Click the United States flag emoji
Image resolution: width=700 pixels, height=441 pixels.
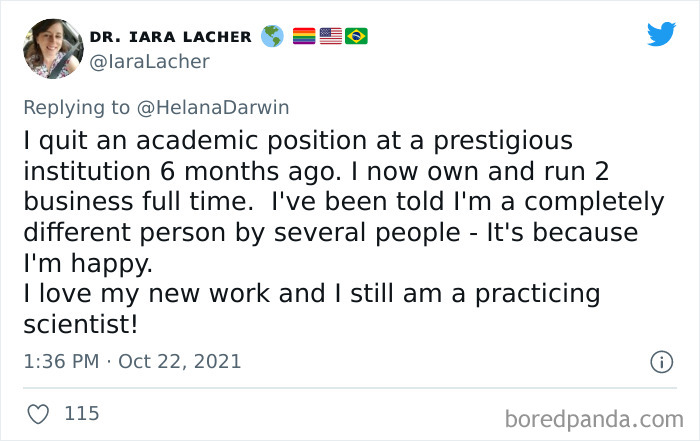(x=330, y=36)
